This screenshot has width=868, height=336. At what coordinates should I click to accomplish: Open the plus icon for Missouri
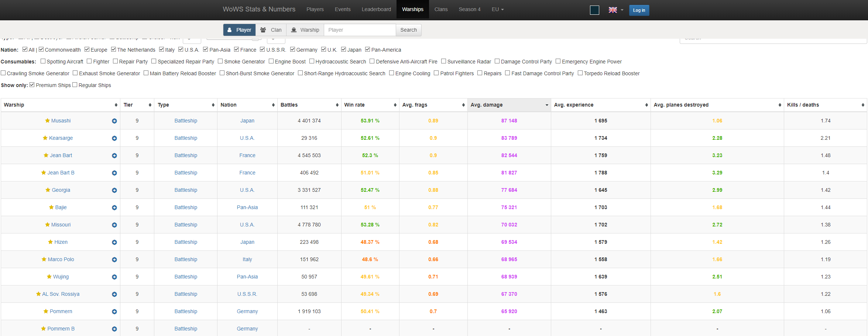coord(114,225)
